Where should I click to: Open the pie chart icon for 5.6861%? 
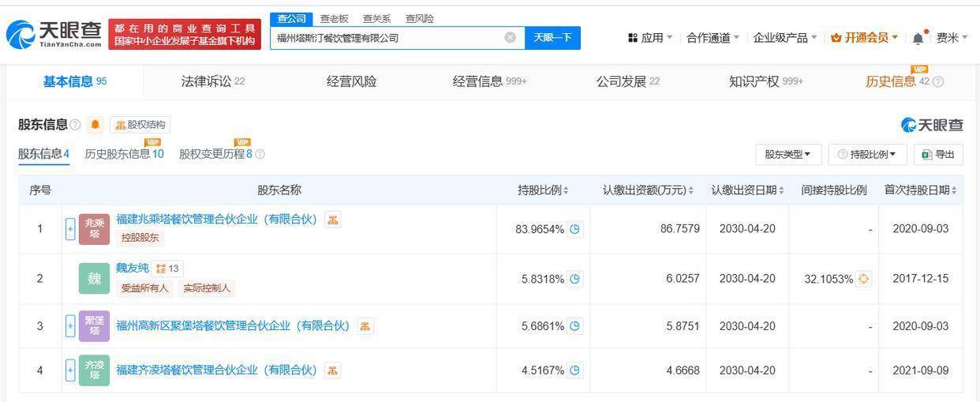click(575, 326)
